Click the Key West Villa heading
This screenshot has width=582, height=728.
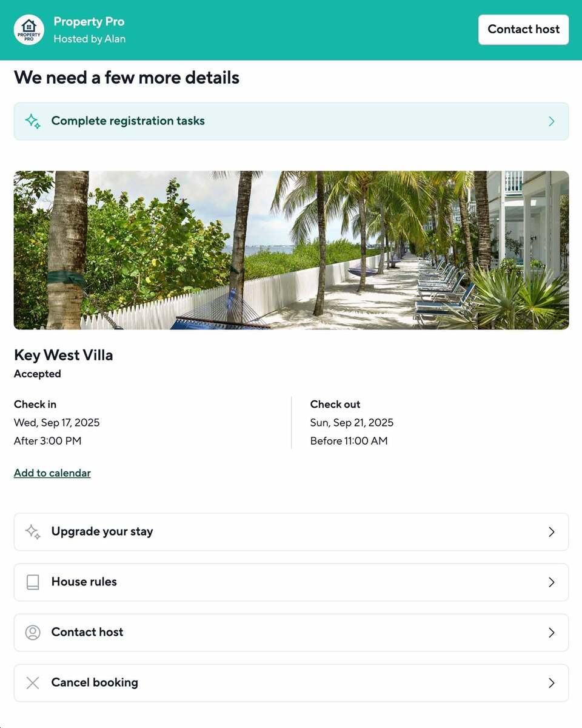pyautogui.click(x=64, y=355)
